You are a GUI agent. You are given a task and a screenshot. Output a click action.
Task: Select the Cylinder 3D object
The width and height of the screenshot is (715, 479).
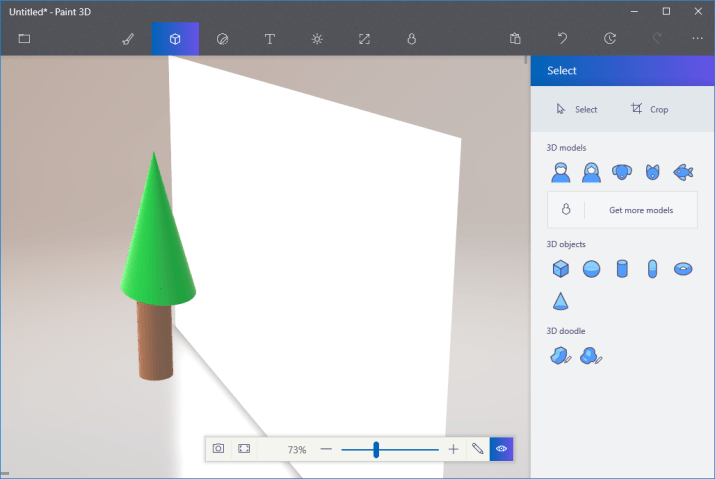tap(622, 269)
